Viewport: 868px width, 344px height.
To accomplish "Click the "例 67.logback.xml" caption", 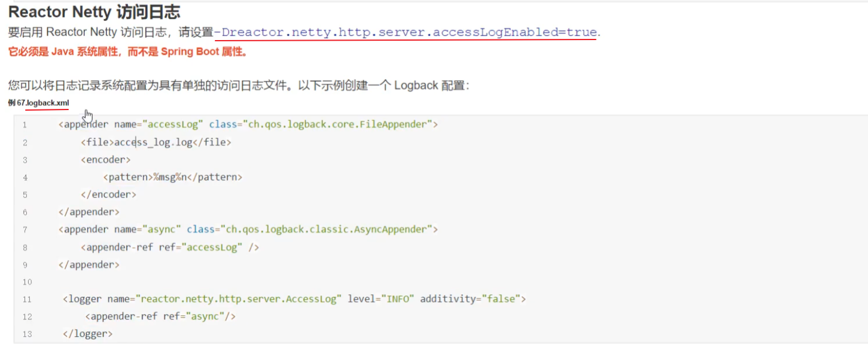I will pyautogui.click(x=38, y=103).
